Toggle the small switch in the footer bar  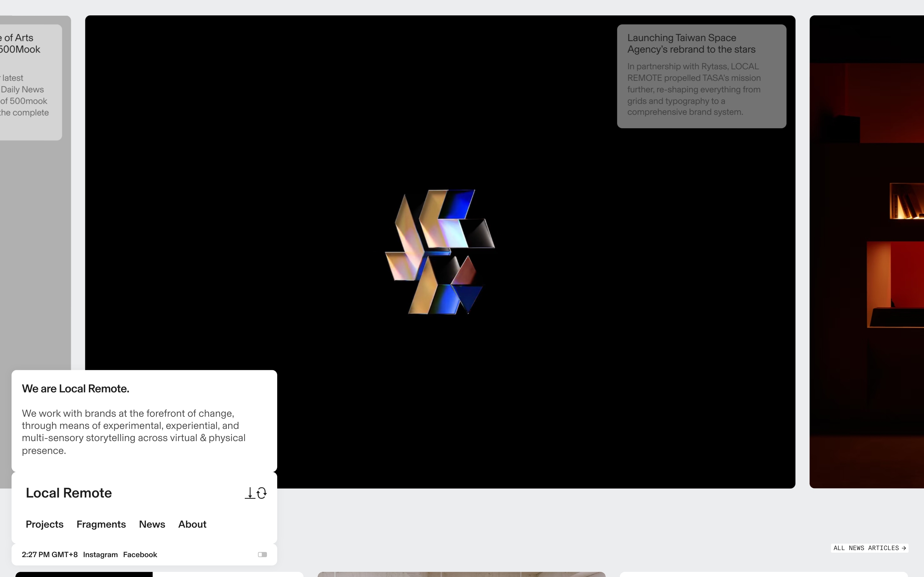(262, 555)
